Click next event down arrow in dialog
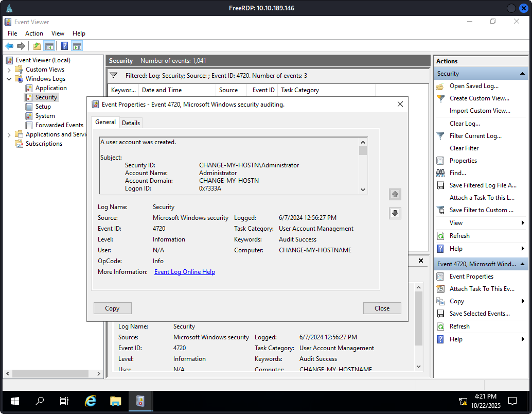Screen dimensions: 532x414 coord(395,213)
